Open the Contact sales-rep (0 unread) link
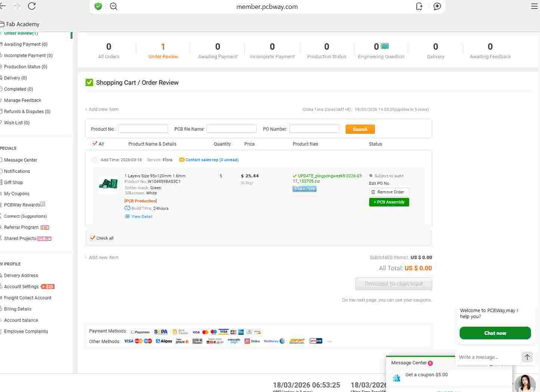Screen dimensions: 540x392 click(x=212, y=160)
